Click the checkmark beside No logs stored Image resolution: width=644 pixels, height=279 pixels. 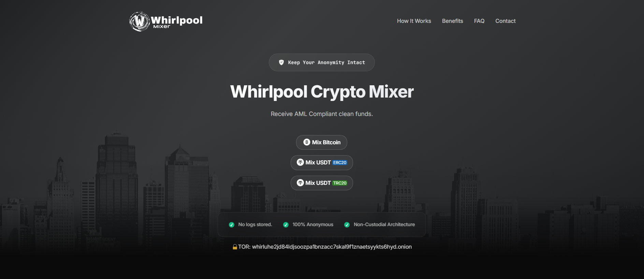tap(232, 225)
